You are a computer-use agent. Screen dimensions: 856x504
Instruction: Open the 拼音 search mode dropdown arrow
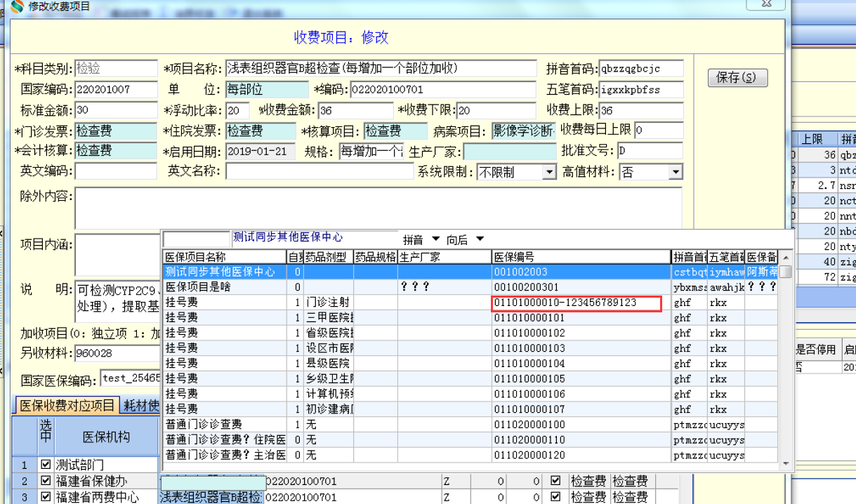click(x=435, y=239)
